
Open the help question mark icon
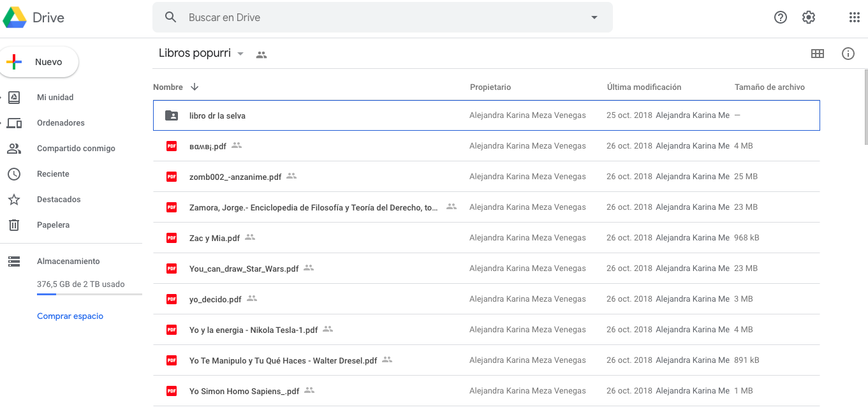(x=781, y=17)
